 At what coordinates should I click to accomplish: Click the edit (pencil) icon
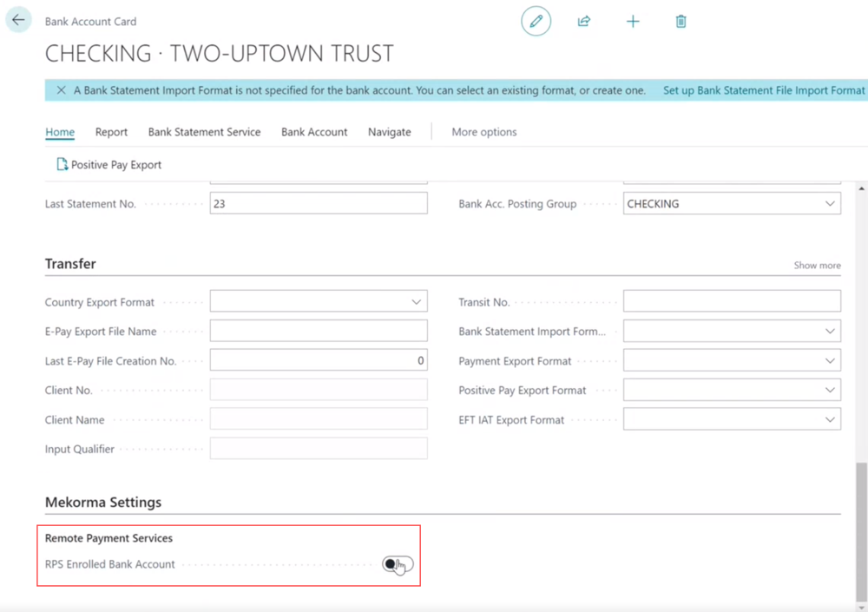click(x=536, y=21)
